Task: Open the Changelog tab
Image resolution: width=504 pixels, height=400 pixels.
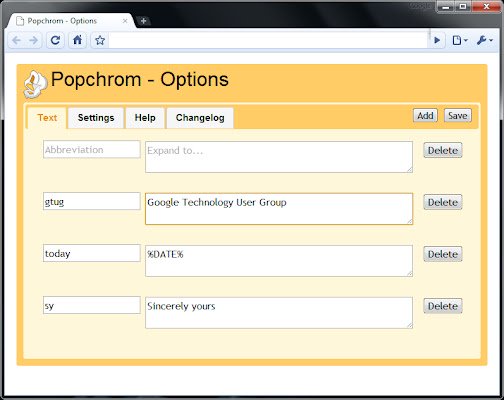Action: pyautogui.click(x=200, y=118)
